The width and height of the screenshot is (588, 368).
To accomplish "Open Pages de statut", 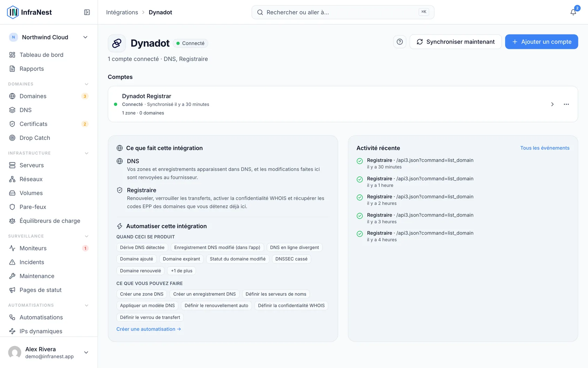I will click(49, 290).
